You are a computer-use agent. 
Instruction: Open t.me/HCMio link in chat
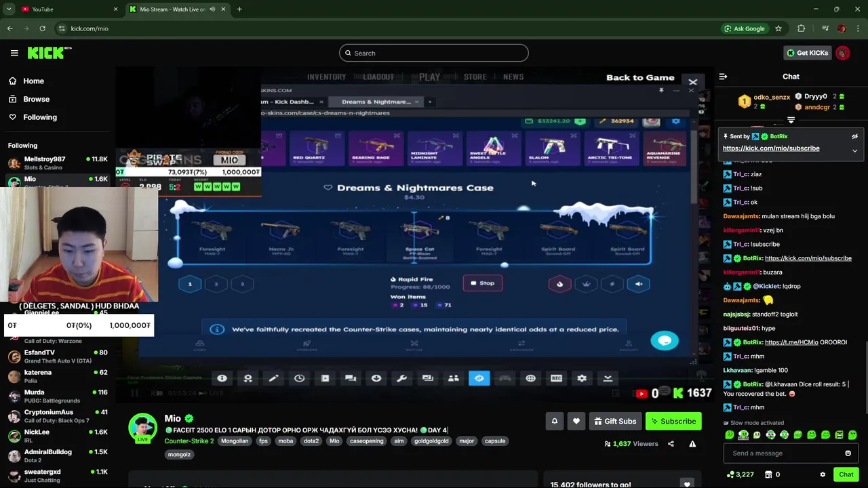pos(791,342)
